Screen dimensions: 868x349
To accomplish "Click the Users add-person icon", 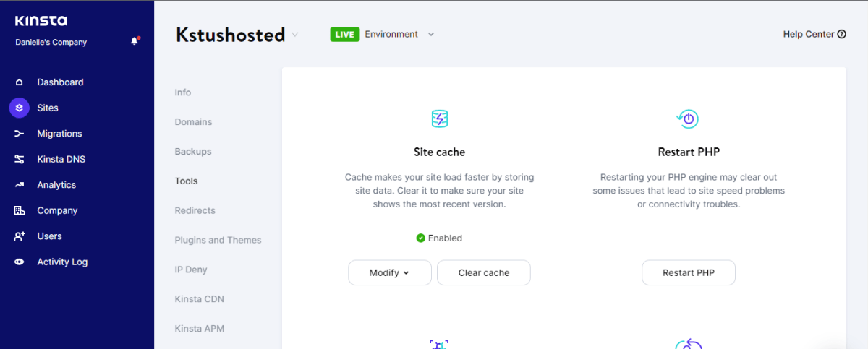I will 20,236.
